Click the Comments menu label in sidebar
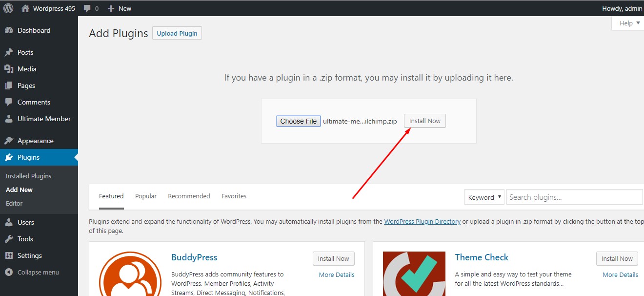 (34, 102)
